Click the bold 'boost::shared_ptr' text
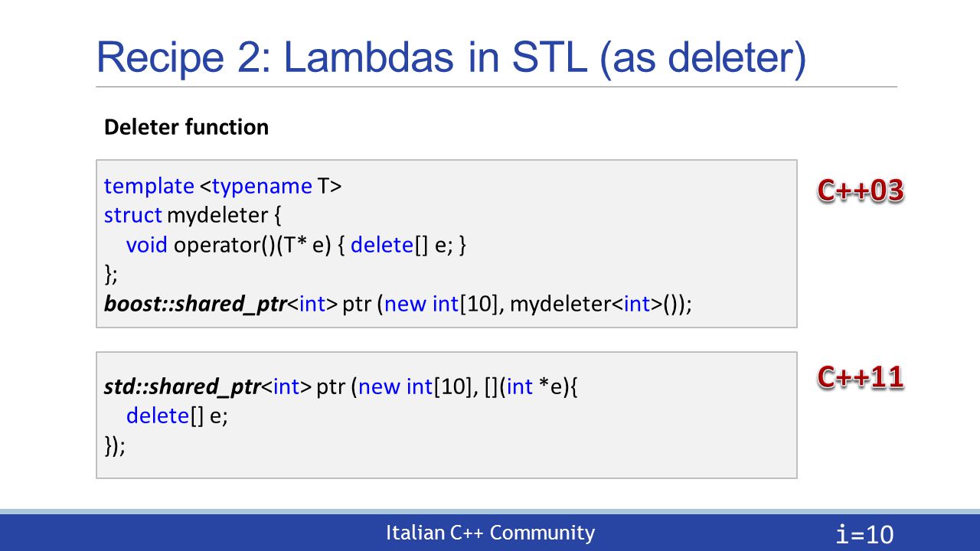 coord(195,305)
